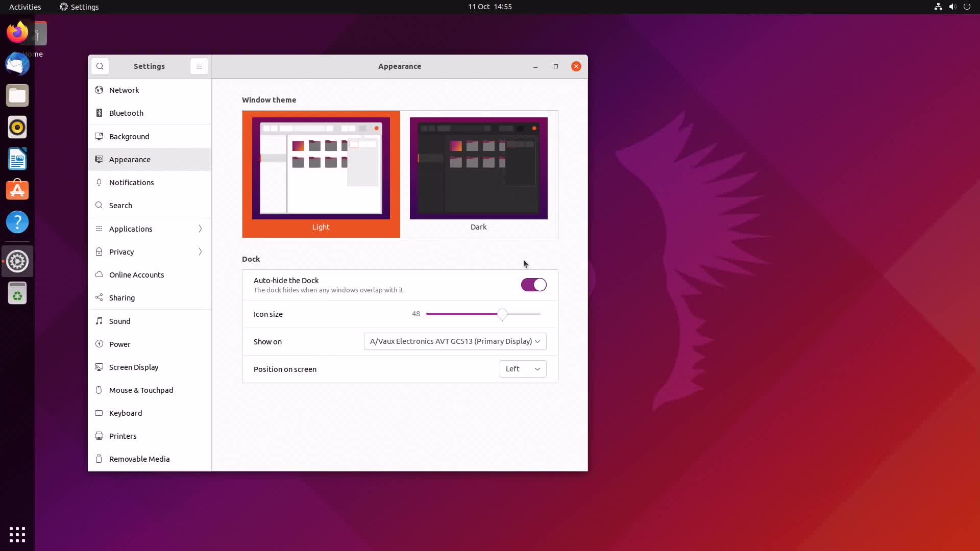The width and height of the screenshot is (980, 551).
Task: Click the Mouse & Touchpad icon
Action: pos(99,390)
